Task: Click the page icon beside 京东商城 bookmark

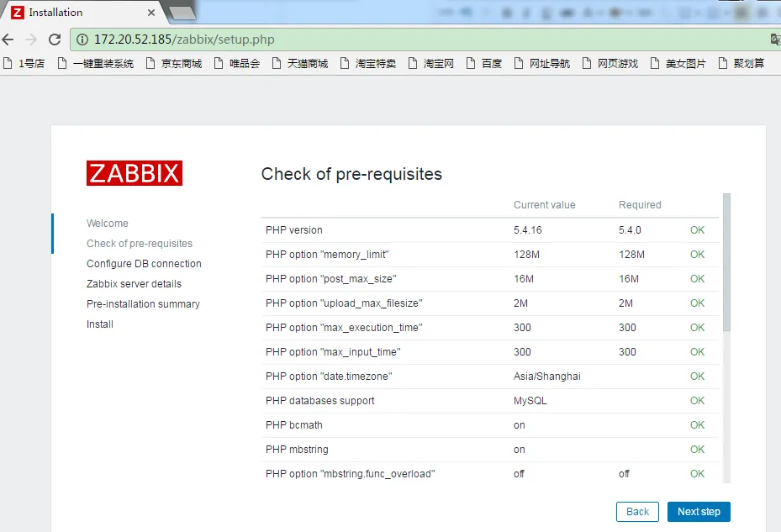Action: (150, 63)
